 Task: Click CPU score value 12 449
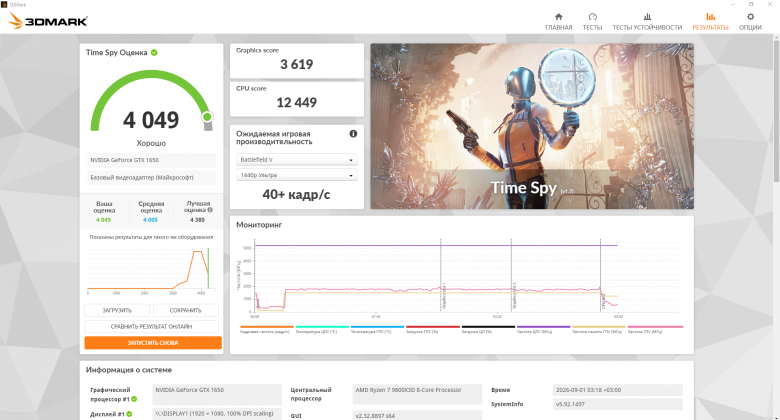296,103
